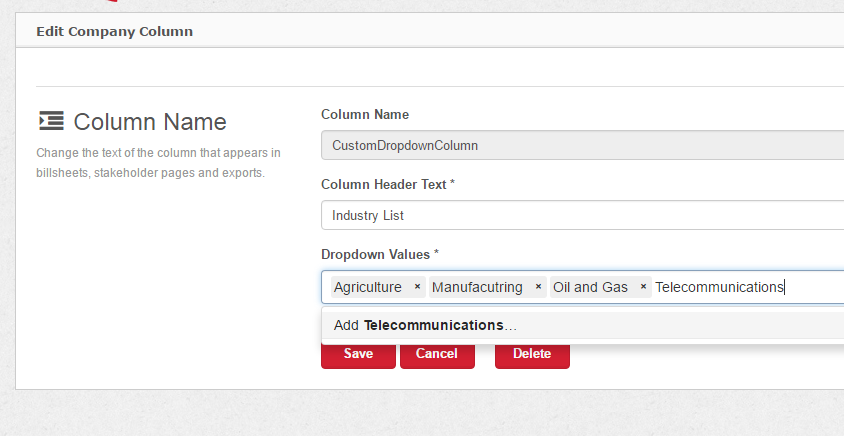The height and width of the screenshot is (436, 844).
Task: Click the list icon beside Column Name heading
Action: point(50,121)
